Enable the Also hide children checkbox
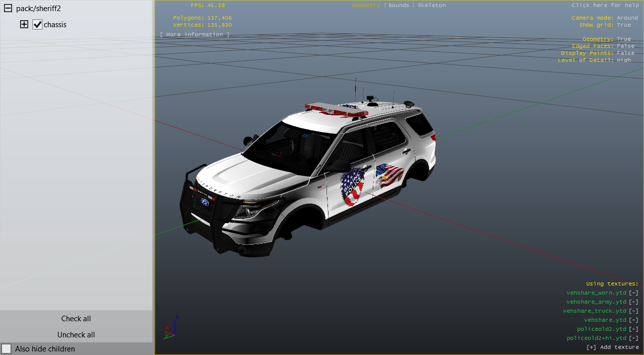The width and height of the screenshot is (644, 355). coord(7,348)
